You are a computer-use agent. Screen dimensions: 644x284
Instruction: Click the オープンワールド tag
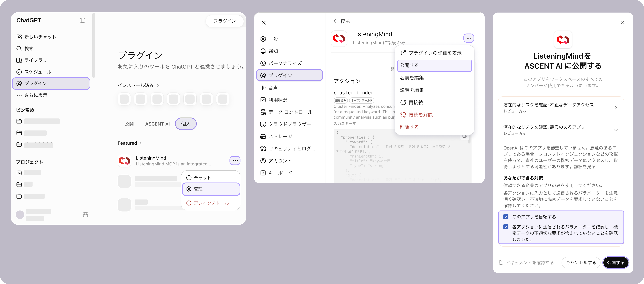(x=361, y=101)
